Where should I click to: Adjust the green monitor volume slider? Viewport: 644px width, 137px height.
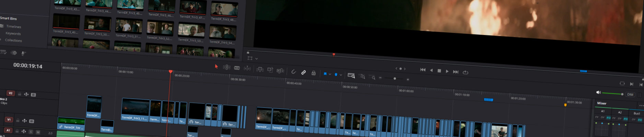point(612,94)
